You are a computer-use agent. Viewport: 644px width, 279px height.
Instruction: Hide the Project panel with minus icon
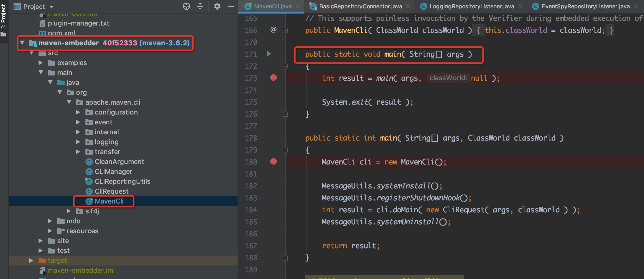[231, 6]
